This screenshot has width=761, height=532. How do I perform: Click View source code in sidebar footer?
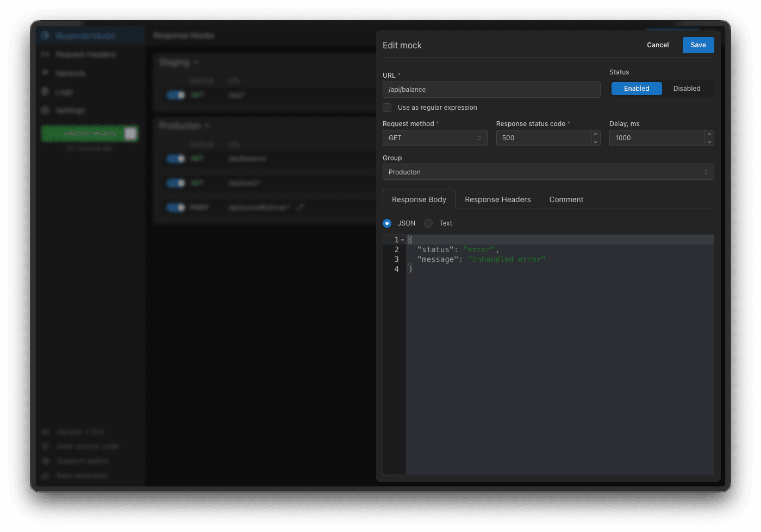coord(88,446)
